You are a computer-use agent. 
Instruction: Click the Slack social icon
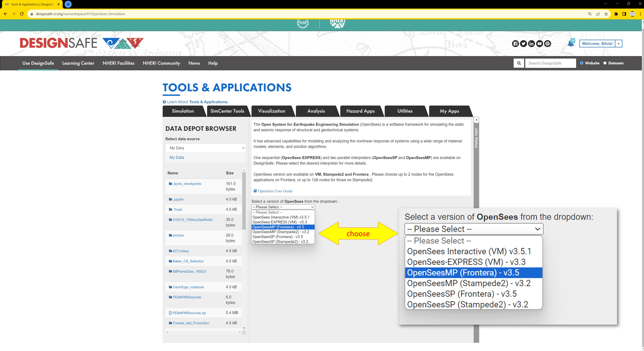point(547,44)
